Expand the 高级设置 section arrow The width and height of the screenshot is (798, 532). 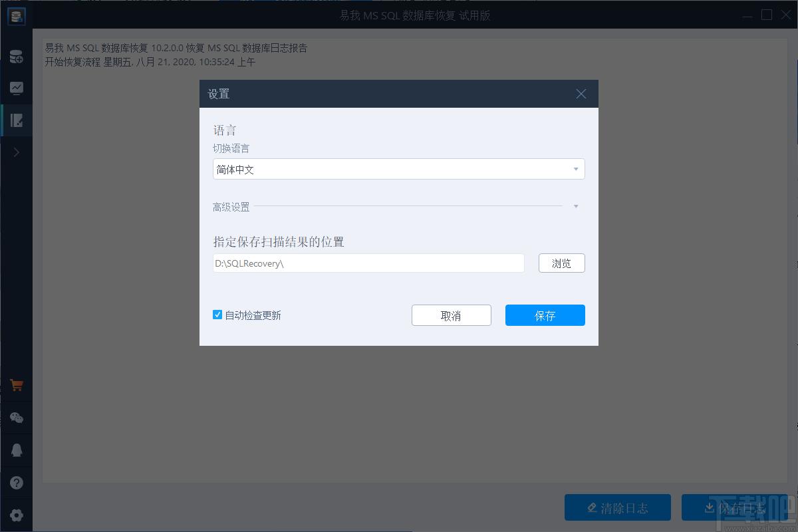pyautogui.click(x=576, y=207)
